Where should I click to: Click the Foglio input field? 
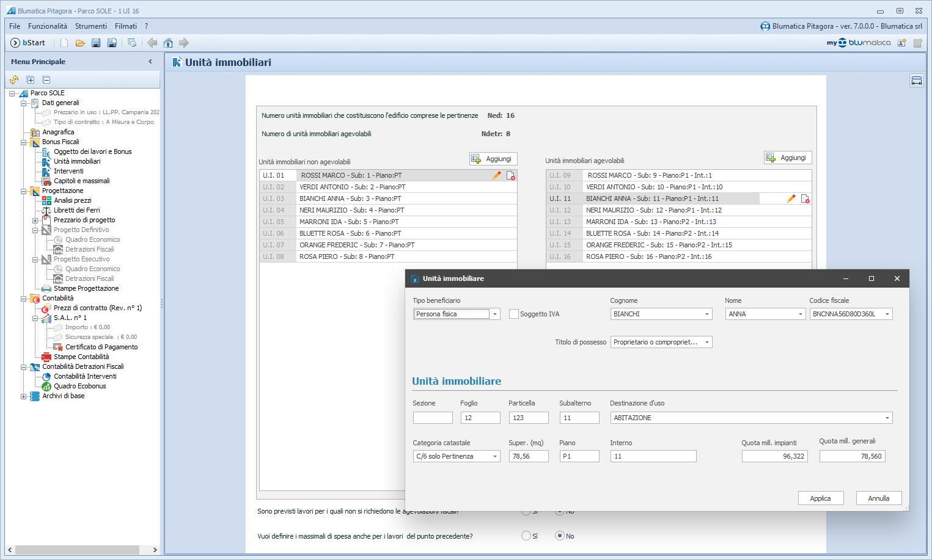(x=480, y=418)
